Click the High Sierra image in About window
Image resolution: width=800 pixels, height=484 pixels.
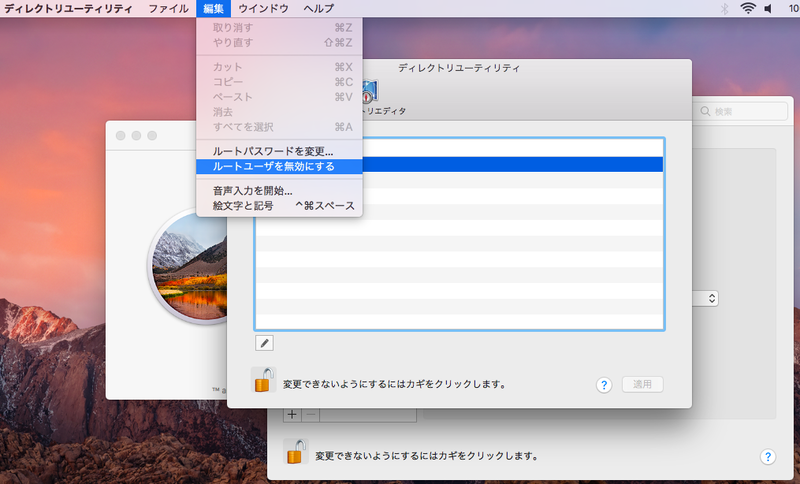(x=189, y=266)
